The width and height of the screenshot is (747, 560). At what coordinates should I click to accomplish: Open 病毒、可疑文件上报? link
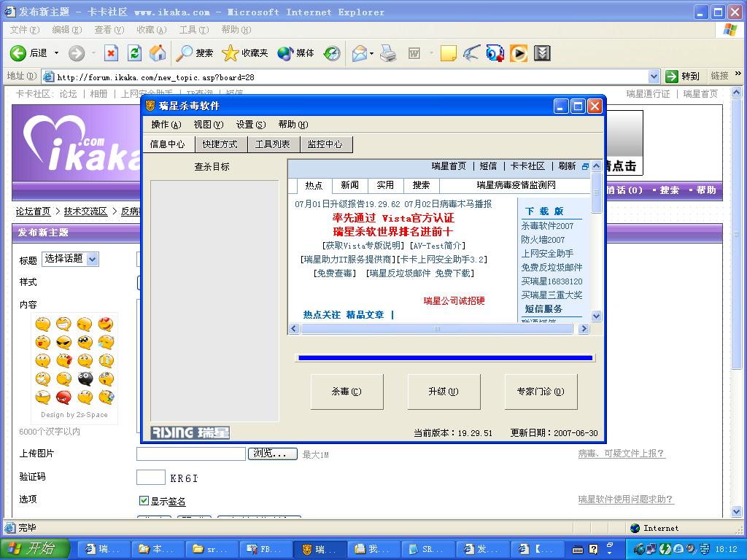coord(621,454)
